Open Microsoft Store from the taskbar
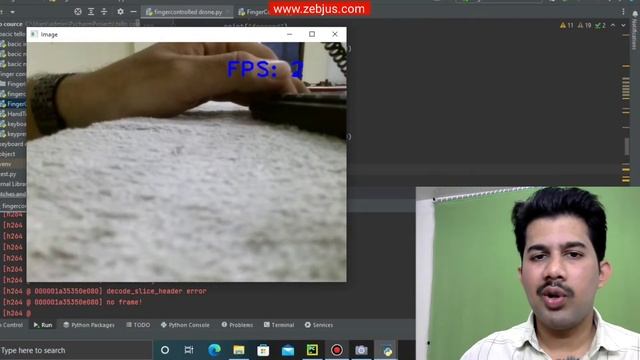Screen dimensions: 640x360 pyautogui.click(x=263, y=350)
